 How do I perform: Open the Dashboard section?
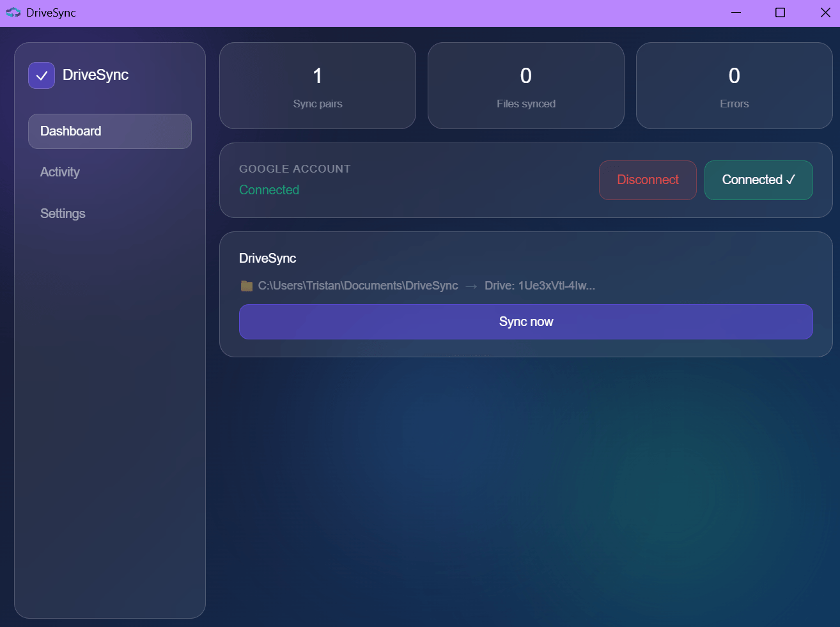click(110, 131)
